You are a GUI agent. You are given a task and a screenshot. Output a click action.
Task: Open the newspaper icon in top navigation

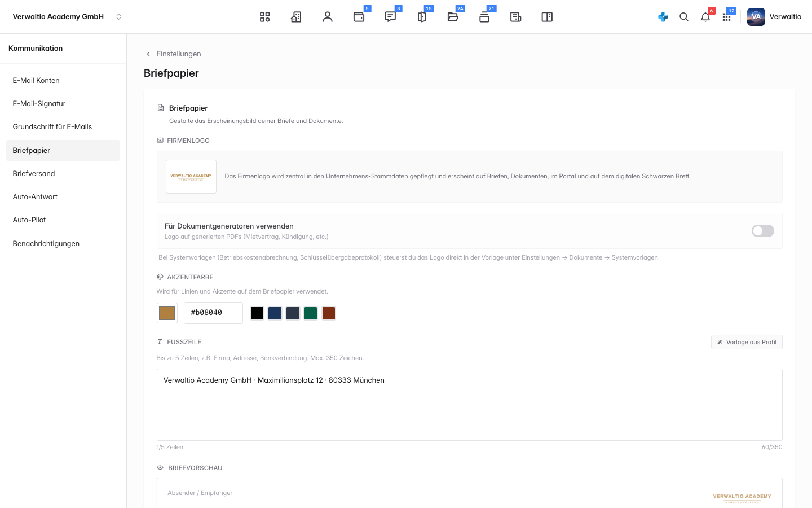(515, 17)
